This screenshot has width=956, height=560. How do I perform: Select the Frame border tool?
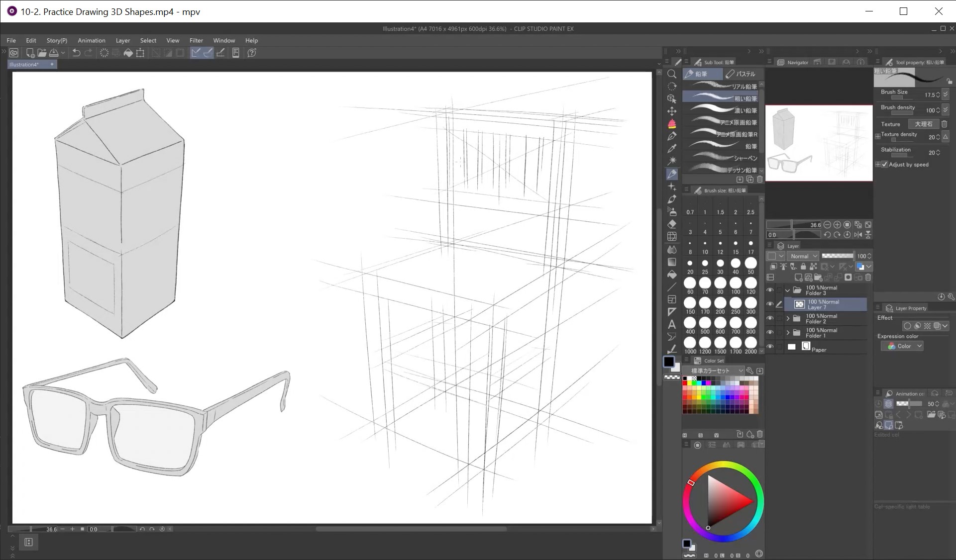(x=672, y=299)
